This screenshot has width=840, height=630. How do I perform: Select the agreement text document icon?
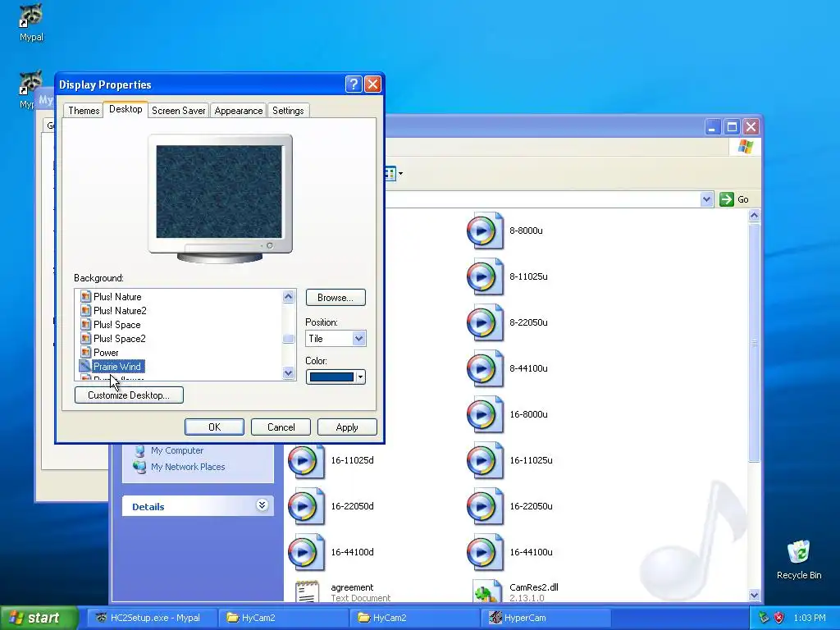[308, 591]
